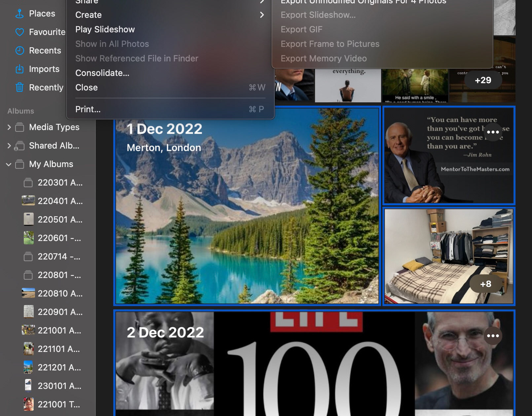Click the 221101 album thumbnail icon
Screen dimensions: 532x416
(29, 349)
